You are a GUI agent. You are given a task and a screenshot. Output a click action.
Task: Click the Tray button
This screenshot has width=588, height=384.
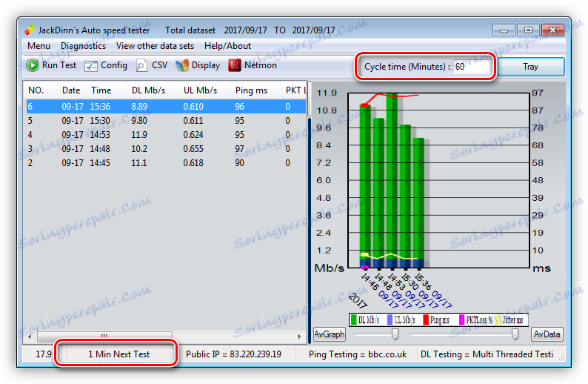pyautogui.click(x=531, y=67)
